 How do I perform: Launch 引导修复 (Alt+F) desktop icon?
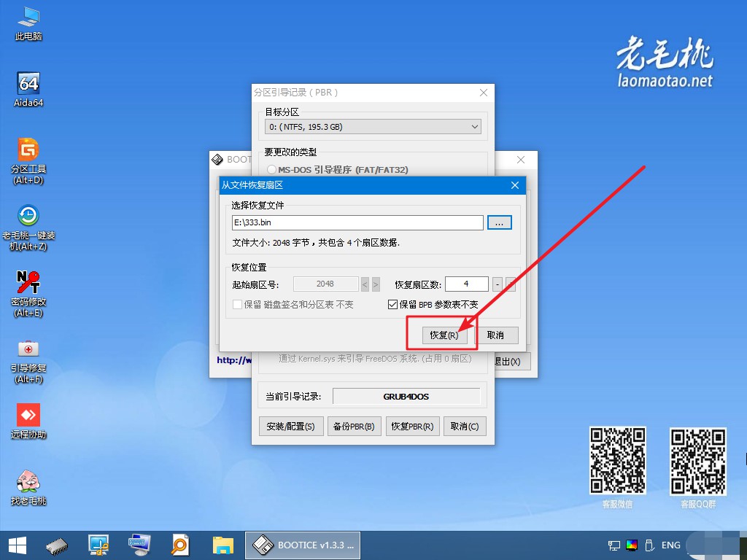[x=28, y=360]
